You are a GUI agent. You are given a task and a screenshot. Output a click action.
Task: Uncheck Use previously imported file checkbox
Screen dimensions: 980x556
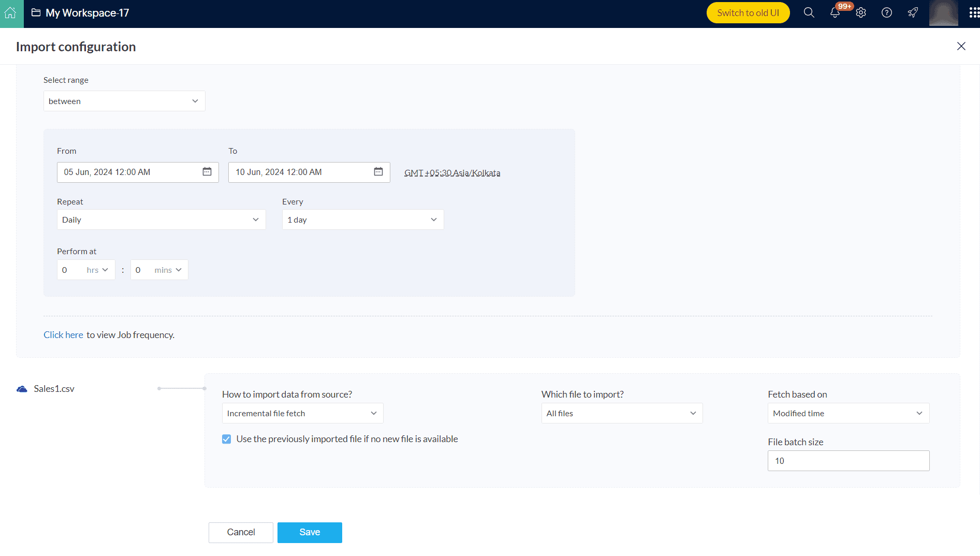[227, 439]
